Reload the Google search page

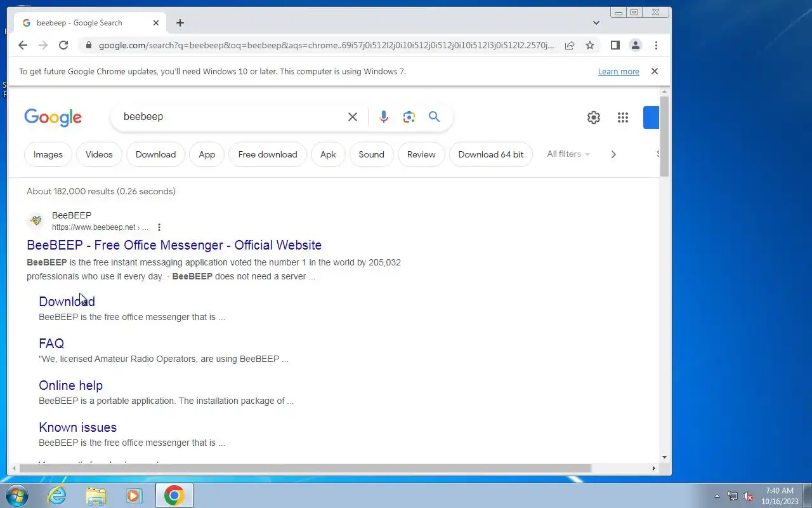point(63,45)
